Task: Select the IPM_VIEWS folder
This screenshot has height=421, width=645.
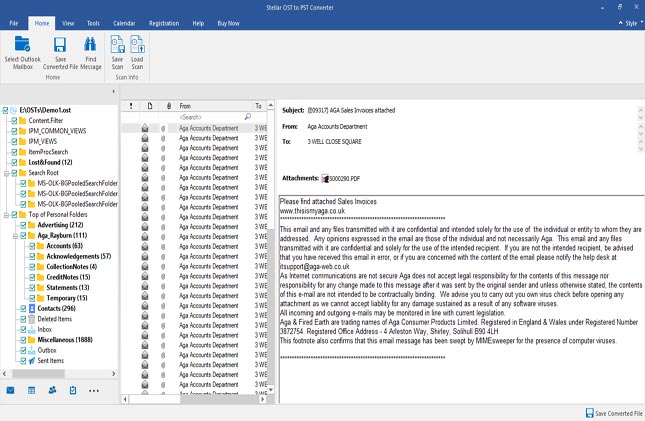Action: (43, 142)
